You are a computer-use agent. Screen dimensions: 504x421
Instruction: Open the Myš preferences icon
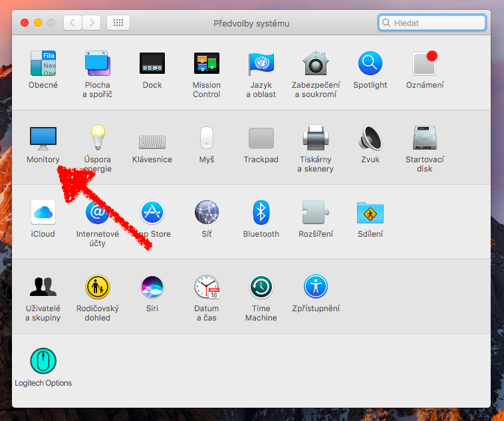(207, 137)
